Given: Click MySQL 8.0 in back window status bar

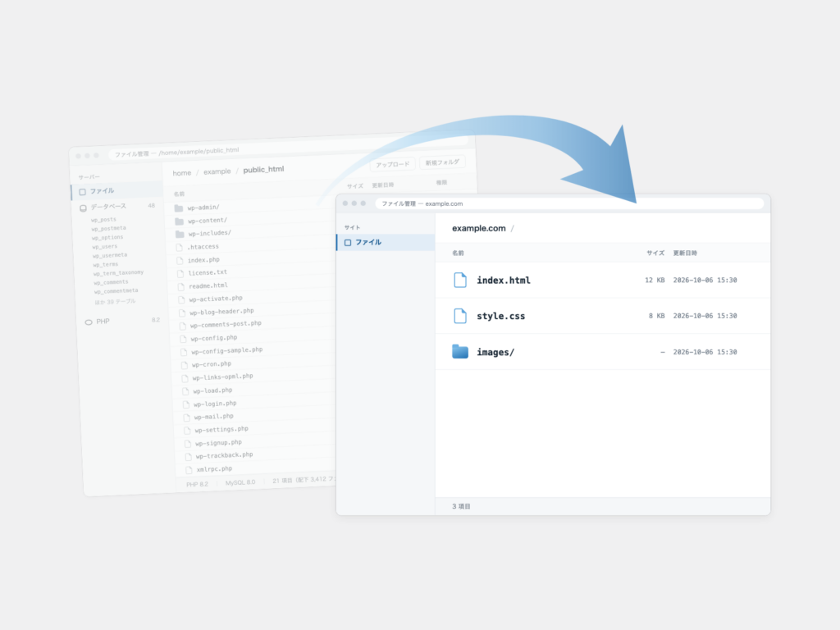Looking at the screenshot, I should point(240,482).
